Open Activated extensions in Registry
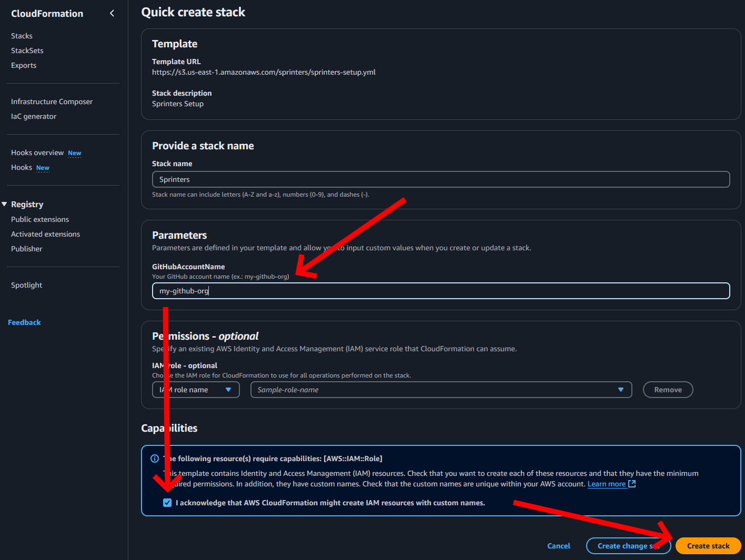The width and height of the screenshot is (745, 560). (46, 234)
